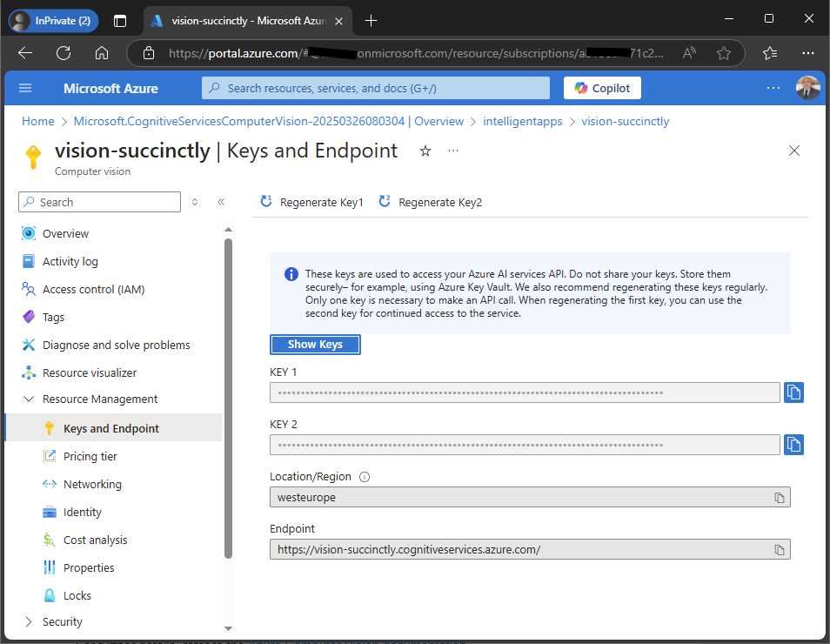This screenshot has width=830, height=644.
Task: Click the westeurope Location/Region field
Action: click(530, 497)
